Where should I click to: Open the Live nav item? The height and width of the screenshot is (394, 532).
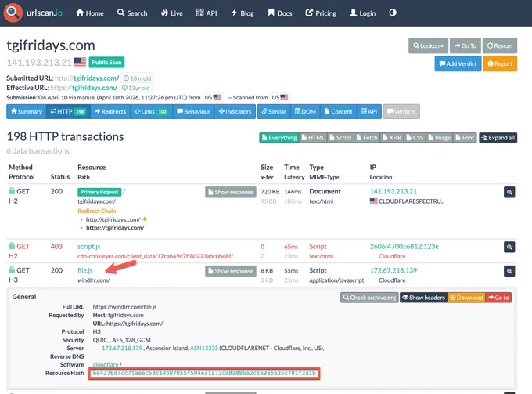pyautogui.click(x=172, y=13)
